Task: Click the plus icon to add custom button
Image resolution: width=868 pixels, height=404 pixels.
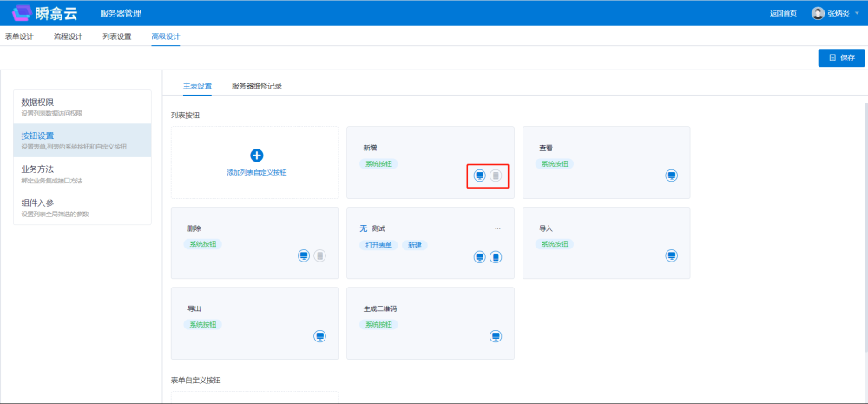Action: point(256,156)
